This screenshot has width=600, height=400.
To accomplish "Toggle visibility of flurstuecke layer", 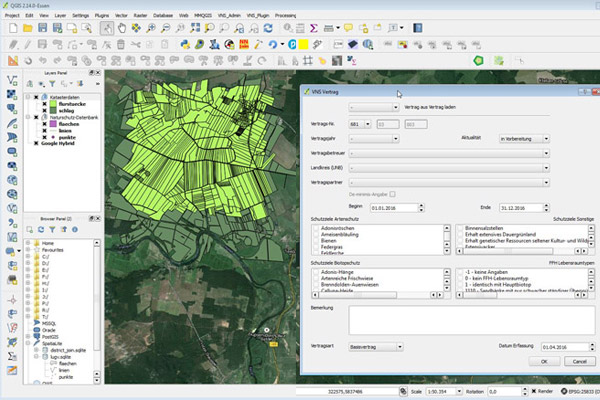I will 44,104.
